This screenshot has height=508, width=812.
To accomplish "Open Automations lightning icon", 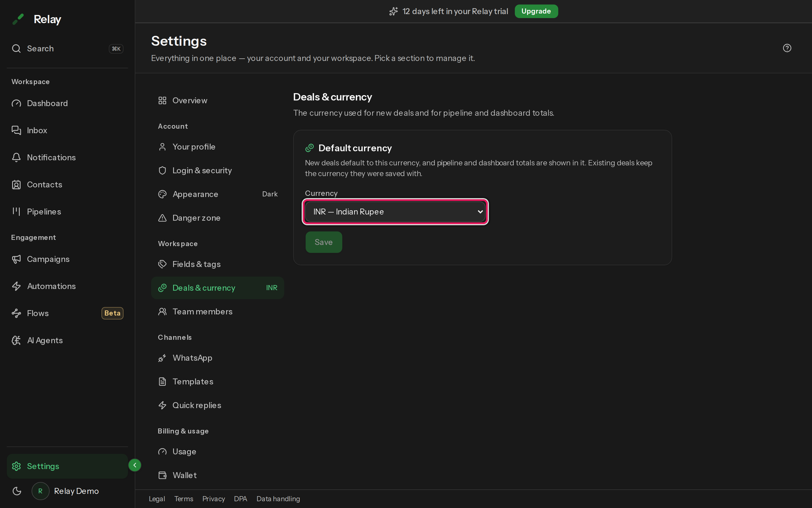I will click(16, 286).
